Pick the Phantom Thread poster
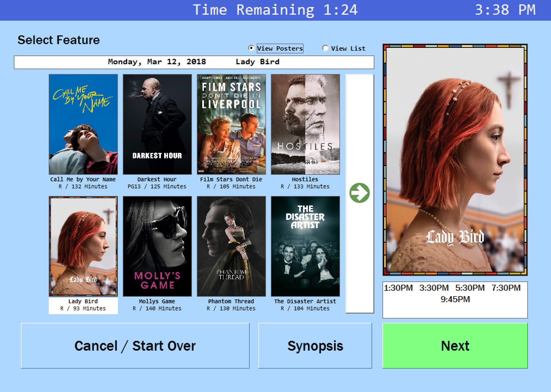 [231, 246]
